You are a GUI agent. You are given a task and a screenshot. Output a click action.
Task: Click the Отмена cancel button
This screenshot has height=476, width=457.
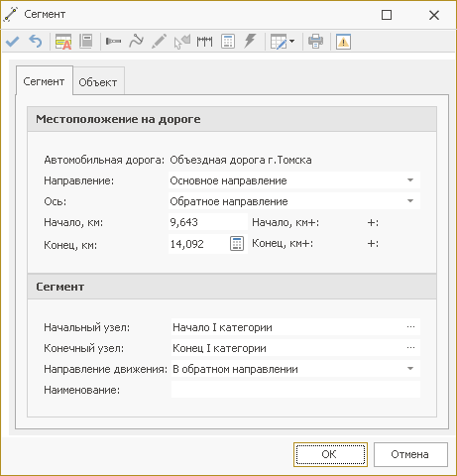click(410, 455)
